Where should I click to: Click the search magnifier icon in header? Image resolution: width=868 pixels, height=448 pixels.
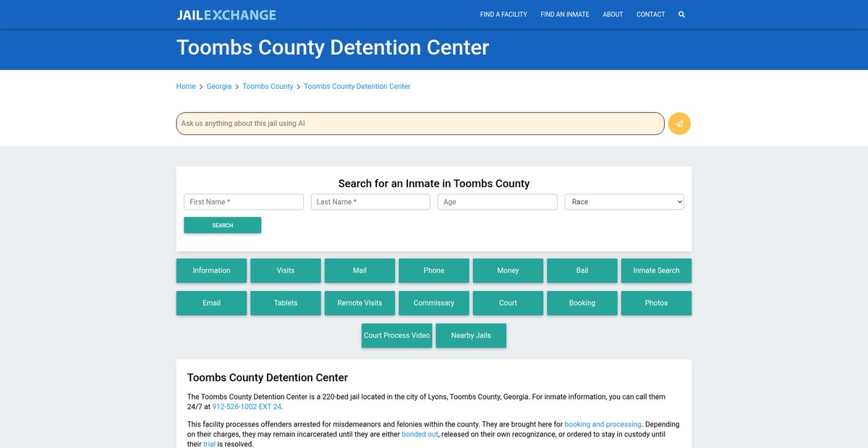click(x=681, y=14)
